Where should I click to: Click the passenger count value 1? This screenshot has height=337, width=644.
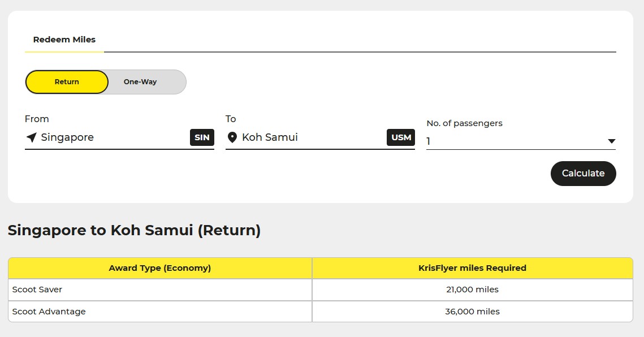click(x=429, y=141)
